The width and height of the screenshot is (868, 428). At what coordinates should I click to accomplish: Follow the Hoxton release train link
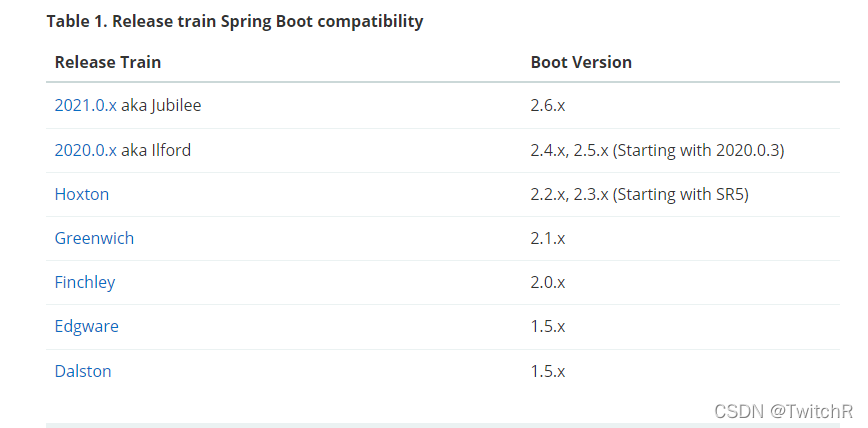(x=81, y=194)
